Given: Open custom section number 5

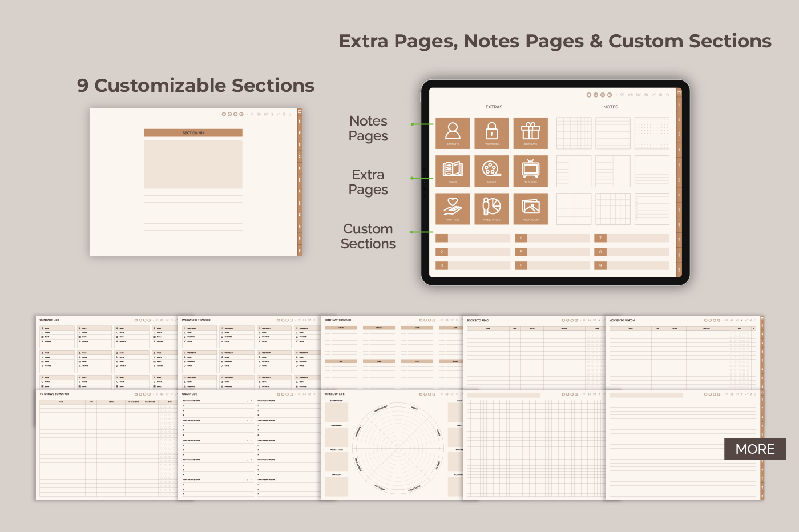Looking at the screenshot, I should pyautogui.click(x=552, y=252).
